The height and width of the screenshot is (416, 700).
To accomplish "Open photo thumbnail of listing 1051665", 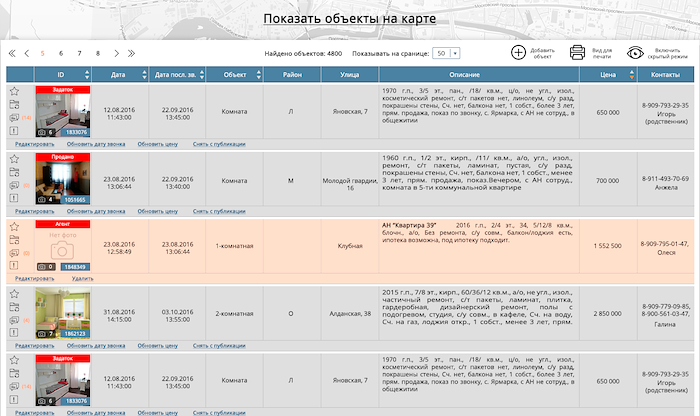I will coord(63,178).
